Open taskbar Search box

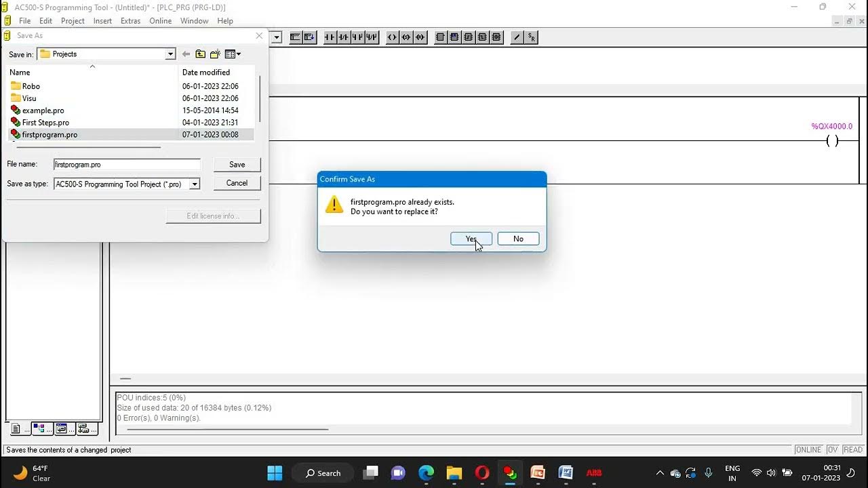323,473
